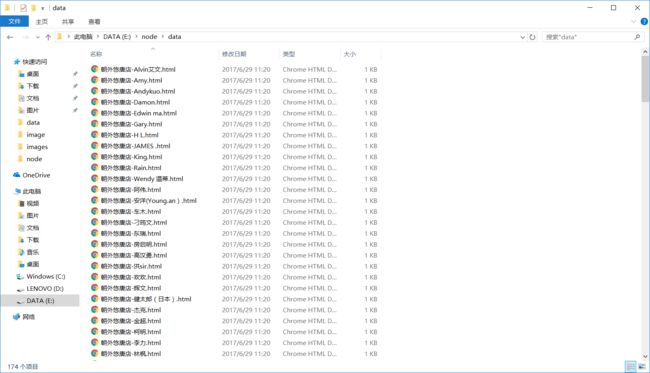Expand ribbon using the chevron near help
Viewport: 650px width, 373px height.
click(634, 22)
